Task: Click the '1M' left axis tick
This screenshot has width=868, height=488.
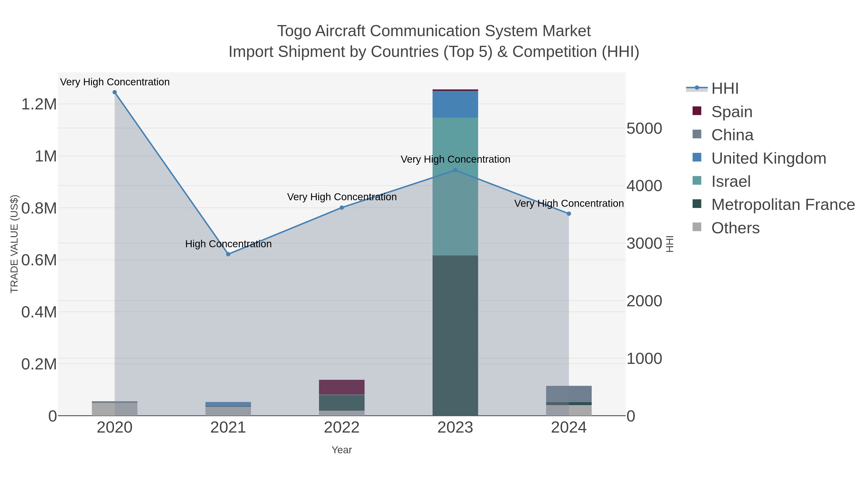Action: pos(46,156)
